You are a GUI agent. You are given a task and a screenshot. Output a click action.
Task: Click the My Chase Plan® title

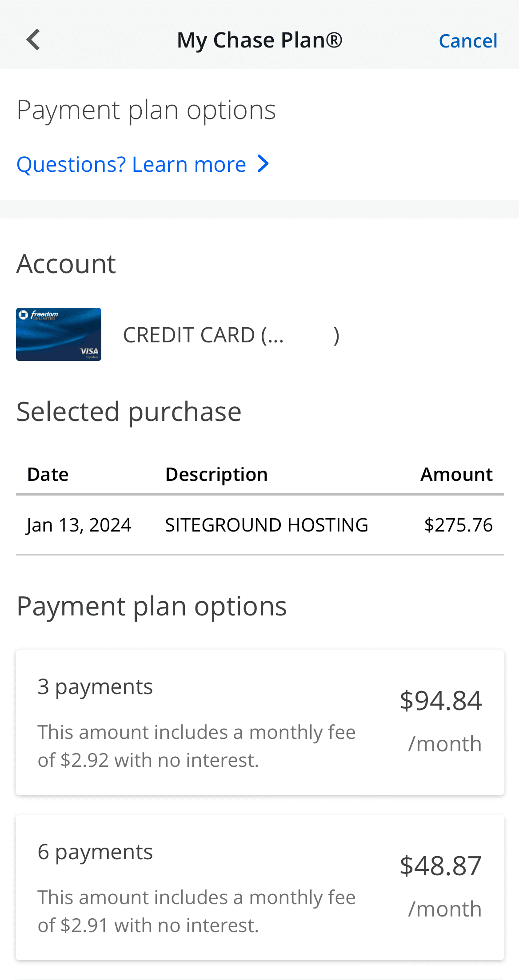[x=259, y=40]
